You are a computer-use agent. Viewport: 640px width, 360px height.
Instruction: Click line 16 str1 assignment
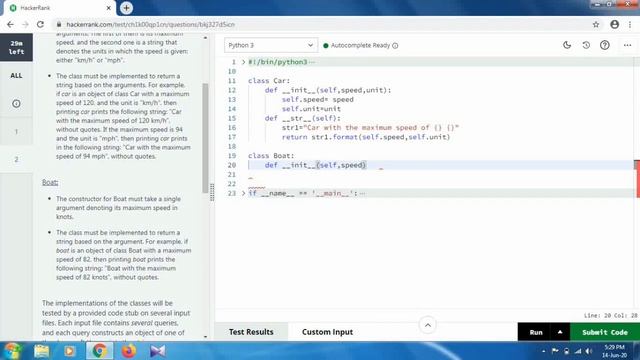[370, 128]
